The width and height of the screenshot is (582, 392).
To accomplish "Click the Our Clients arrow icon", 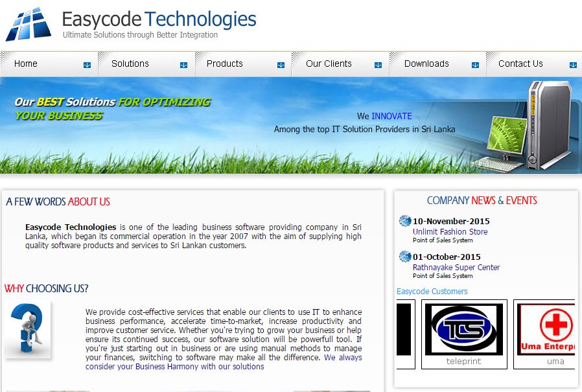I will click(378, 65).
